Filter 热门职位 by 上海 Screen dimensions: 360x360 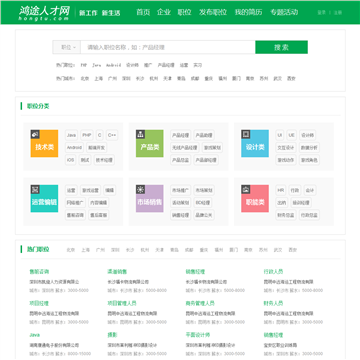pyautogui.click(x=86, y=250)
